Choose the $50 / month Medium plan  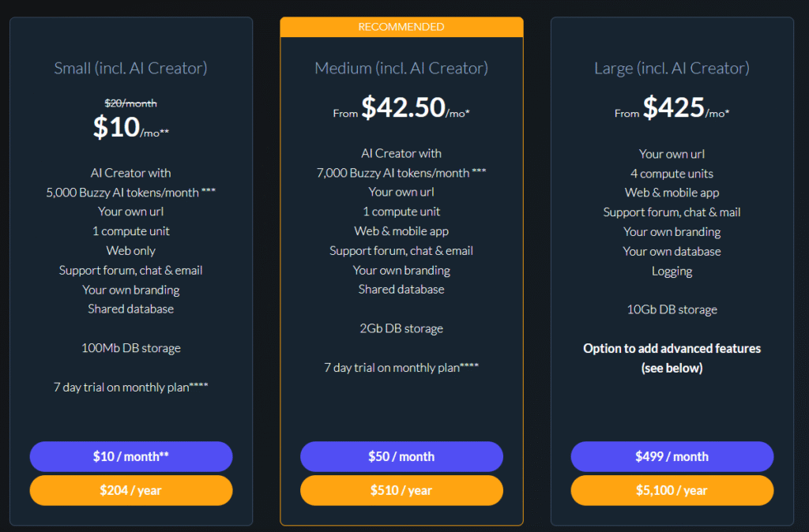[x=401, y=456]
